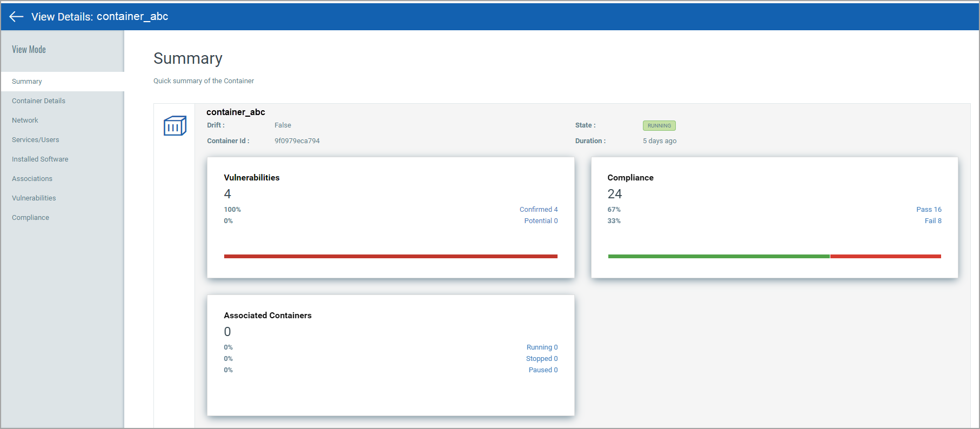Open Container Details in sidebar

click(x=63, y=101)
